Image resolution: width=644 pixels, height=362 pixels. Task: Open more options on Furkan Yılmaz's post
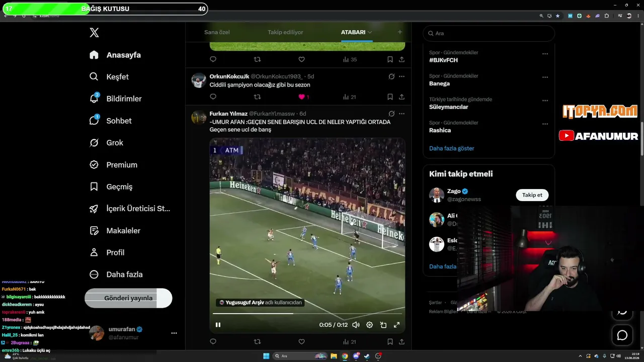(x=401, y=114)
